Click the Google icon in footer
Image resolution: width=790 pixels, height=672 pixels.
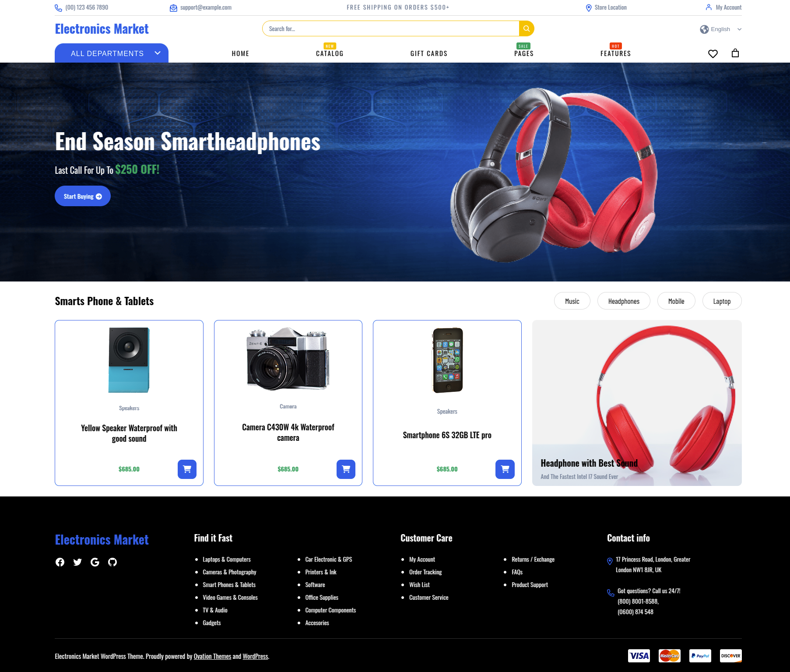pos(95,562)
